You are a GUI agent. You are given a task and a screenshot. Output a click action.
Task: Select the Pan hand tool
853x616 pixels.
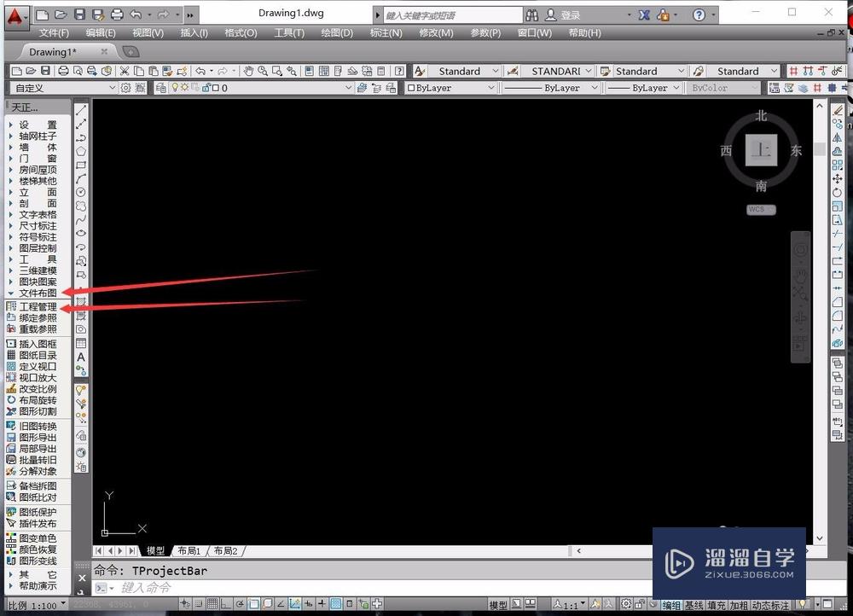[x=248, y=71]
